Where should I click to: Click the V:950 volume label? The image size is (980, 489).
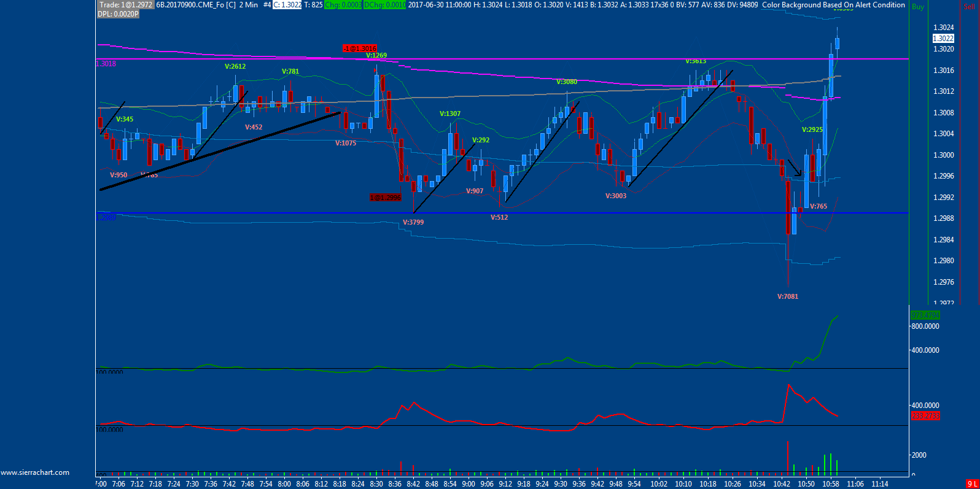pyautogui.click(x=119, y=175)
